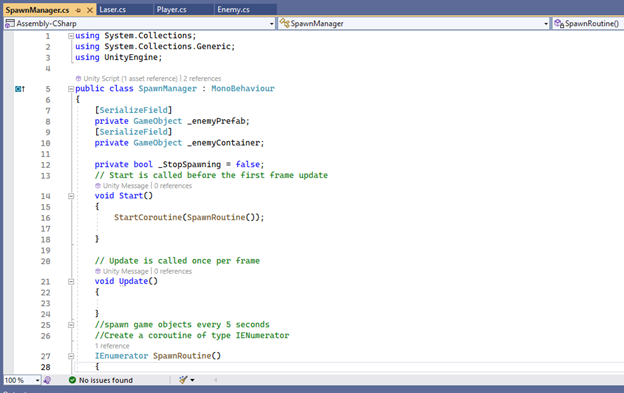The image size is (624, 393).
Task: Click the _enemyContainer field name
Action: coord(225,143)
